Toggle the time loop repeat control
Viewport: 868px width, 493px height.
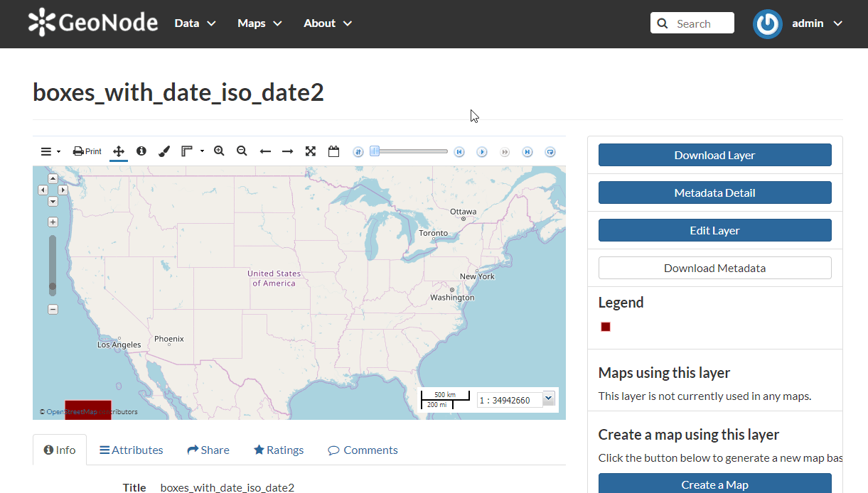pos(550,151)
